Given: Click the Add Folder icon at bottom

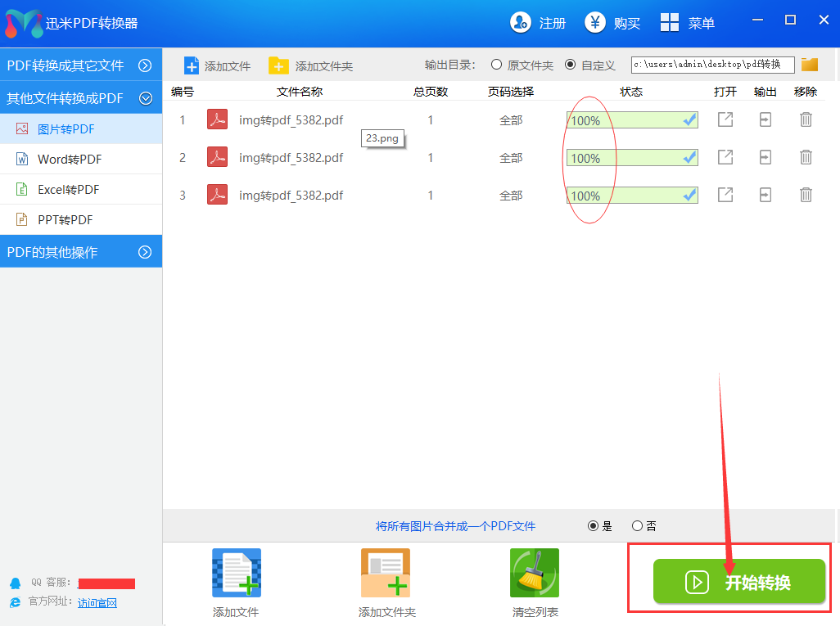Looking at the screenshot, I should pos(386,573).
